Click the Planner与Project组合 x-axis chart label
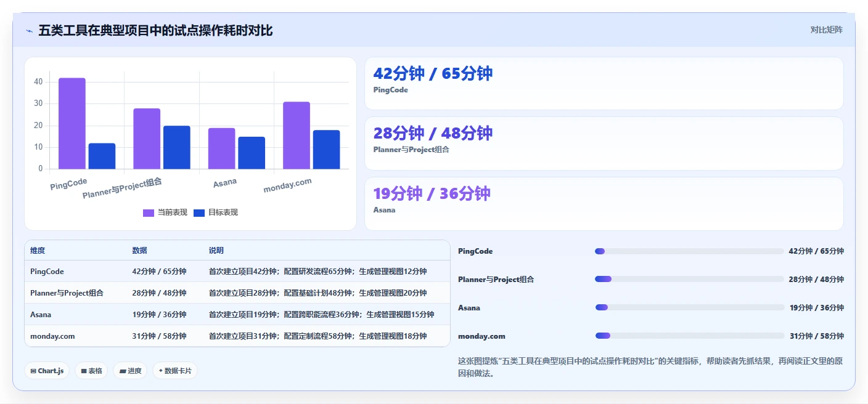The width and height of the screenshot is (868, 404). (122, 188)
